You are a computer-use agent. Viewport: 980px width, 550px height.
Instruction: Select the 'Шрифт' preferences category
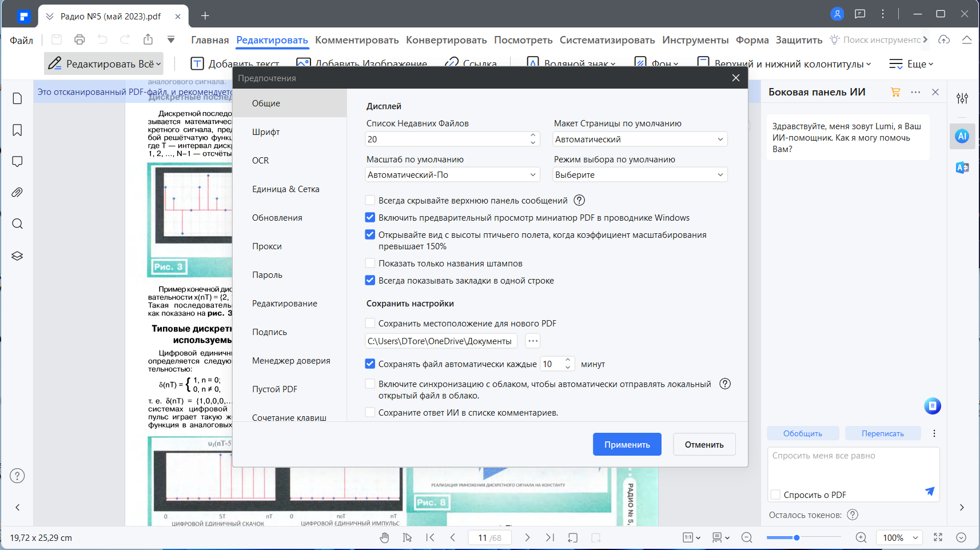tap(289, 131)
